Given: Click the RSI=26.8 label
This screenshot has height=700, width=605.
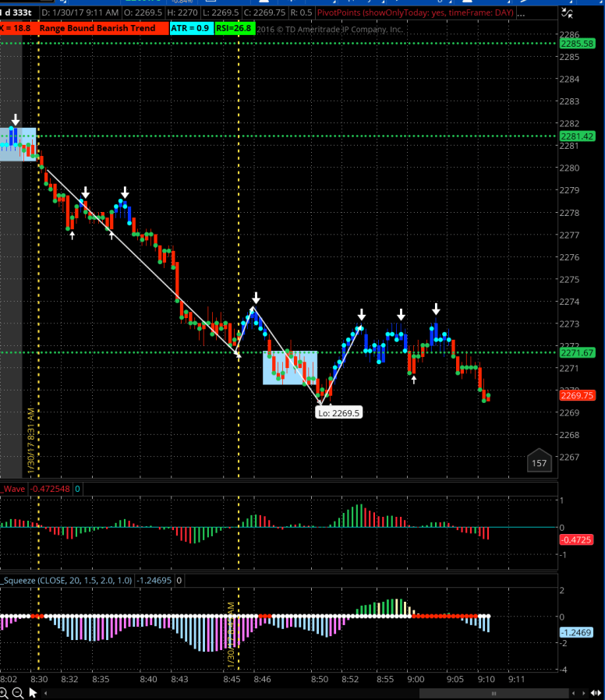Looking at the screenshot, I should 234,28.
